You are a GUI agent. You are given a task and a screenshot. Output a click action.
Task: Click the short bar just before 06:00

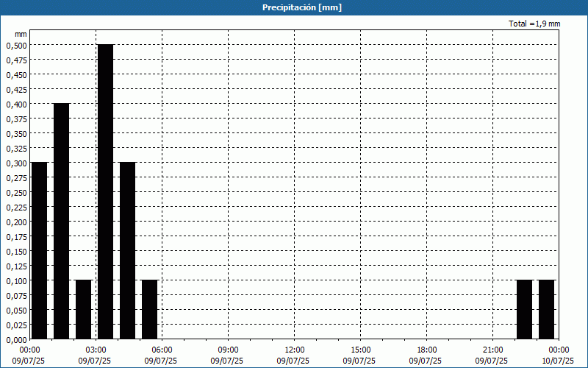[150, 310]
